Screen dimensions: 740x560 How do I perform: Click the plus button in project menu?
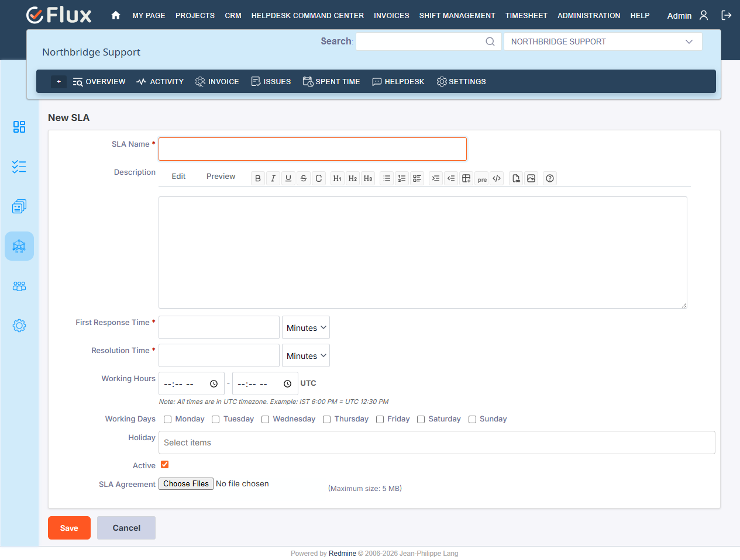58,82
